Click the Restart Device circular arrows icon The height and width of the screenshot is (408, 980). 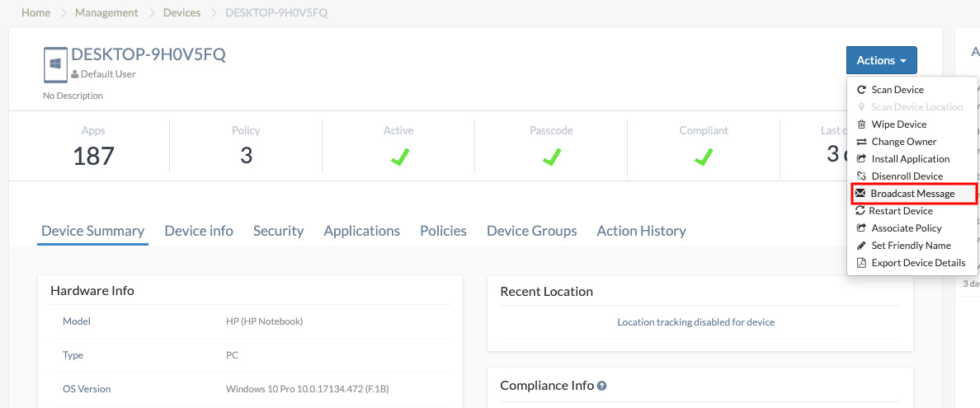coord(860,211)
